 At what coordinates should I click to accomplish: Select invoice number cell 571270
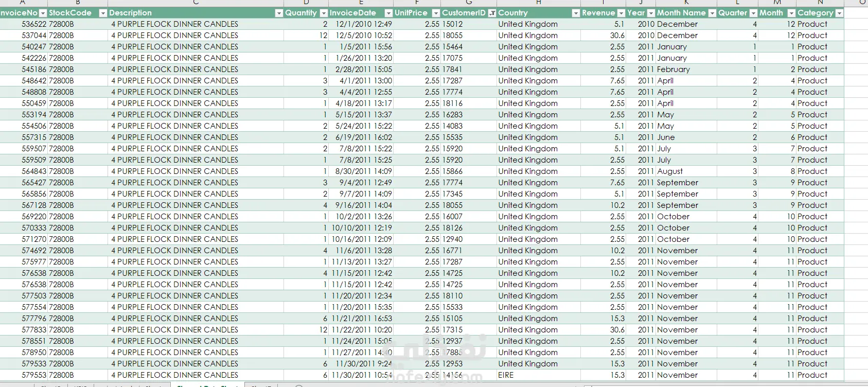(x=24, y=239)
